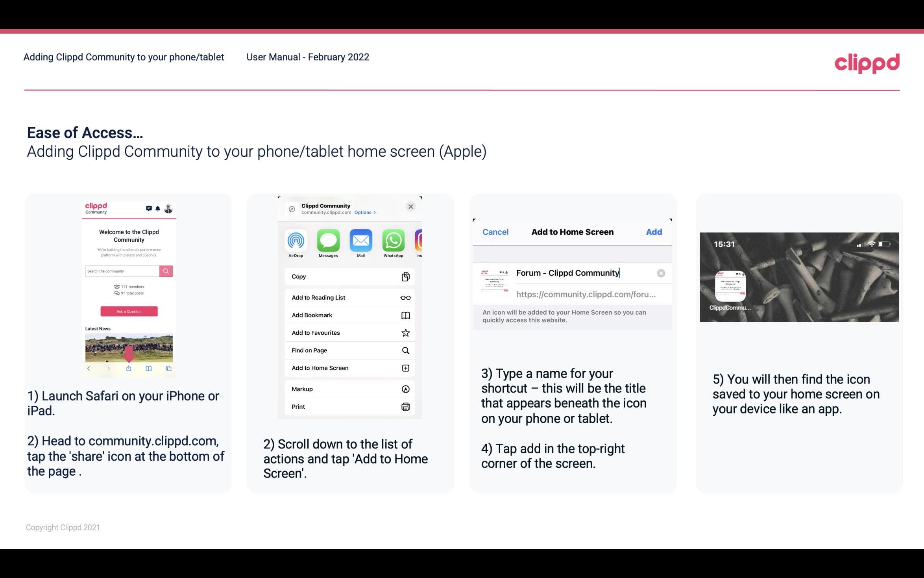This screenshot has width=924, height=578.
Task: Select Add to Reading List option
Action: pos(349,297)
